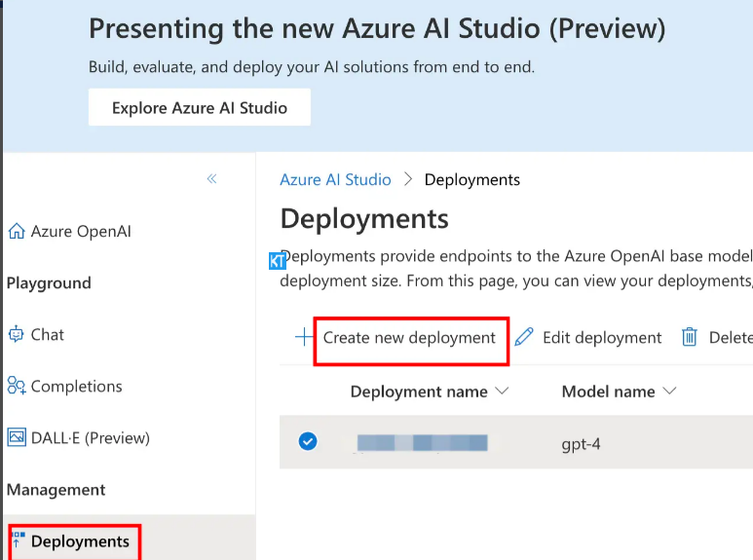Click the plus icon for new deployment
753x560 pixels.
pyautogui.click(x=304, y=337)
